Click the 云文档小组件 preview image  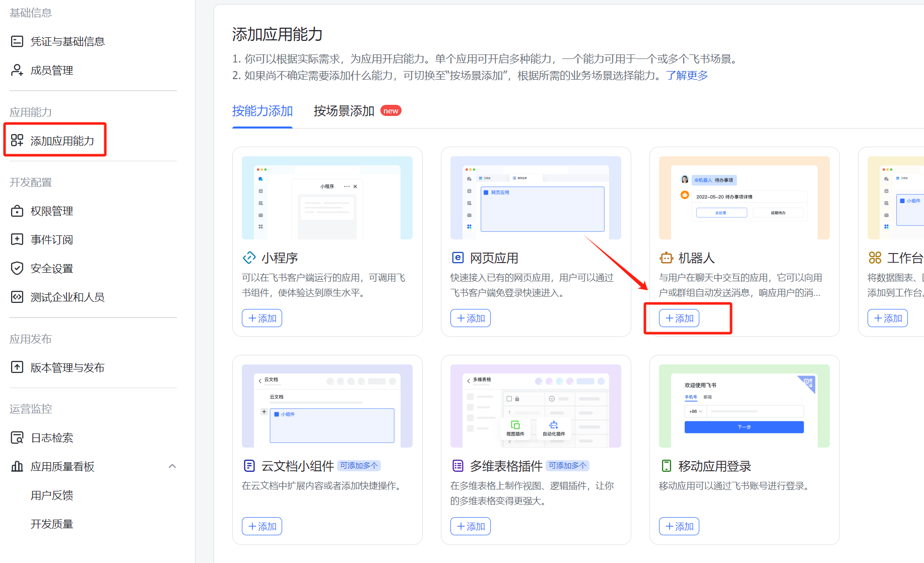click(x=327, y=406)
